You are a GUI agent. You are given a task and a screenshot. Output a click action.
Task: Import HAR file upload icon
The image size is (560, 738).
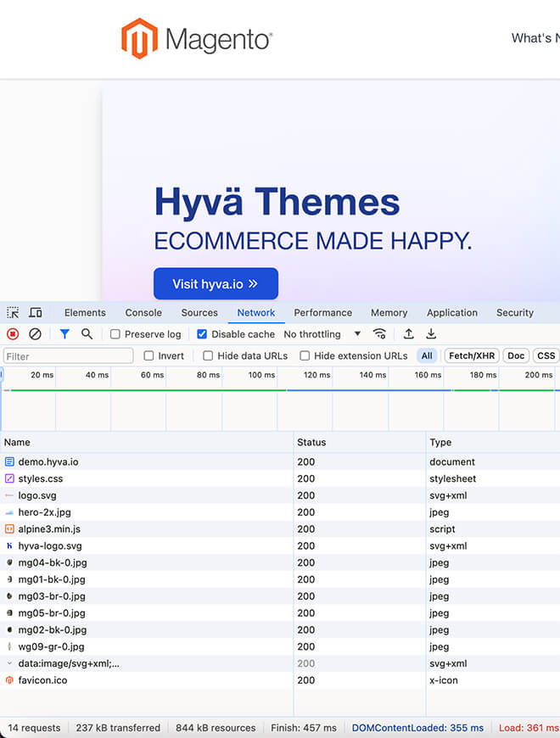[408, 334]
